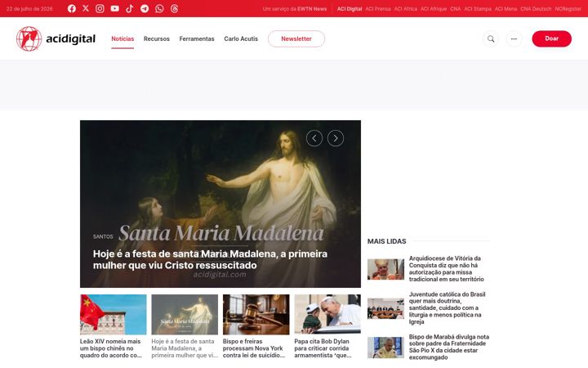This screenshot has width=588, height=368.
Task: Click thumbnail beside Arquidiocese de Vitória article
Action: click(385, 269)
